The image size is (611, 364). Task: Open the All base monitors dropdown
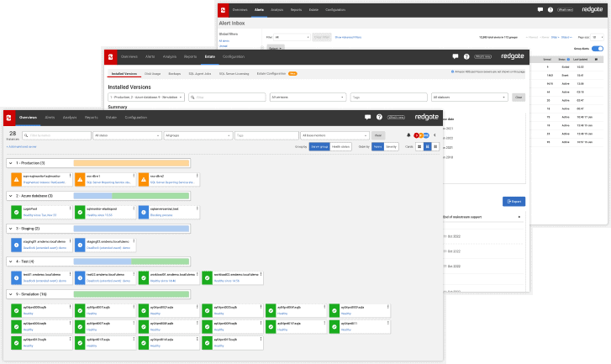(334, 135)
